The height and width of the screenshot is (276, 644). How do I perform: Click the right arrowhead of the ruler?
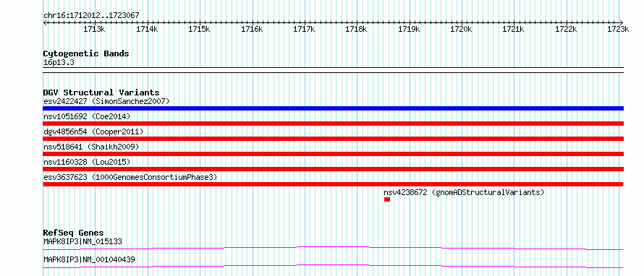pyautogui.click(x=622, y=22)
